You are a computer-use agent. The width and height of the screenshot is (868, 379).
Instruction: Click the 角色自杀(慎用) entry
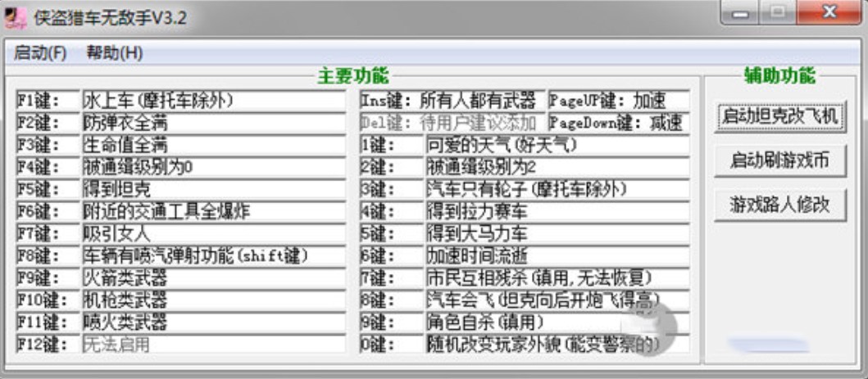point(557,322)
